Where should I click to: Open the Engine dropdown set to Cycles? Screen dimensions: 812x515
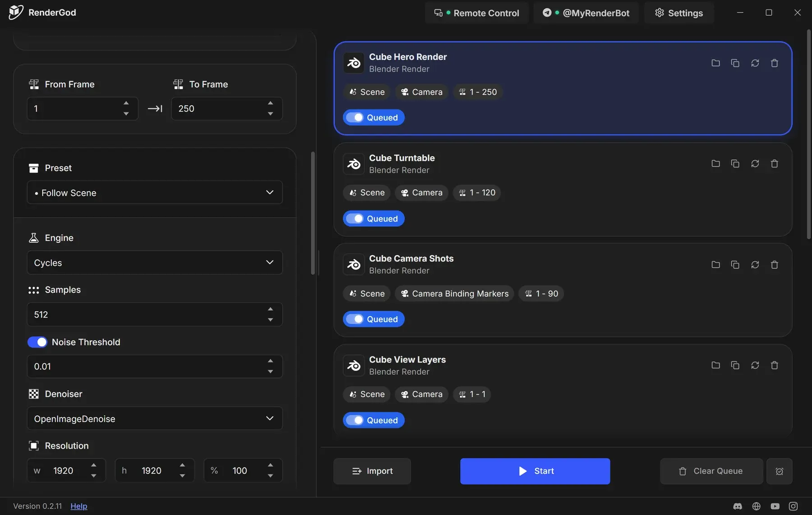click(x=155, y=262)
